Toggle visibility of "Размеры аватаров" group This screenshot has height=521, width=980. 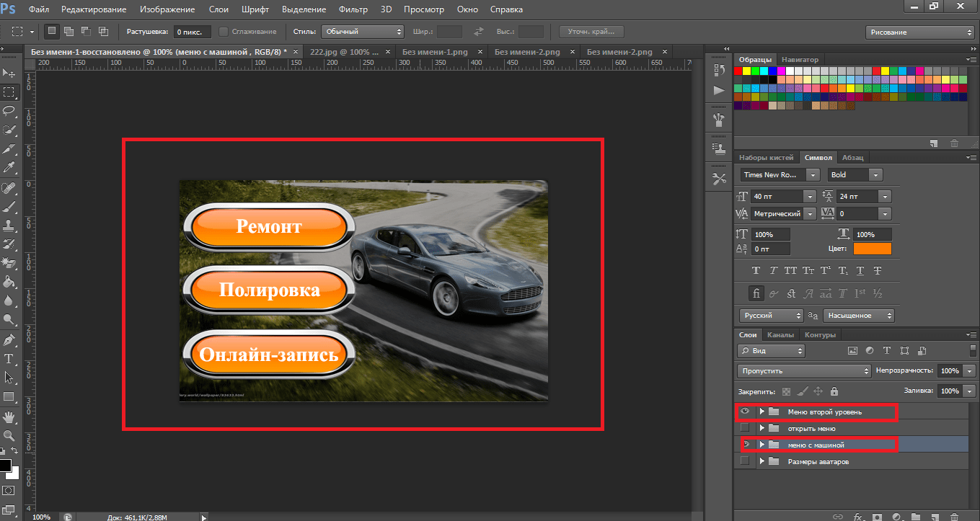pos(745,461)
